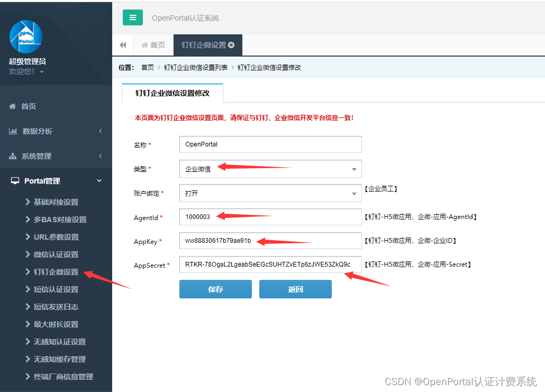Close the 钉钉企微设置 tab

coord(231,45)
